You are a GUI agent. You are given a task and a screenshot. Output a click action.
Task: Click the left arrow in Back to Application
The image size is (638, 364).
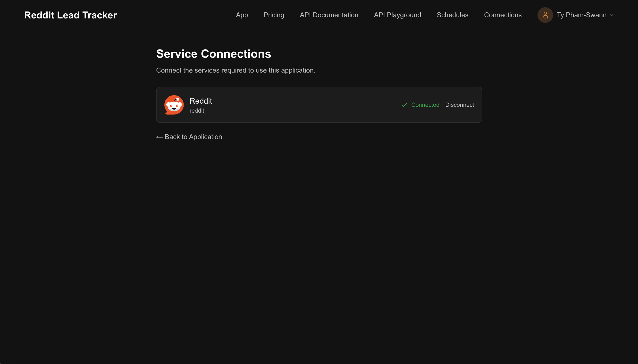159,137
